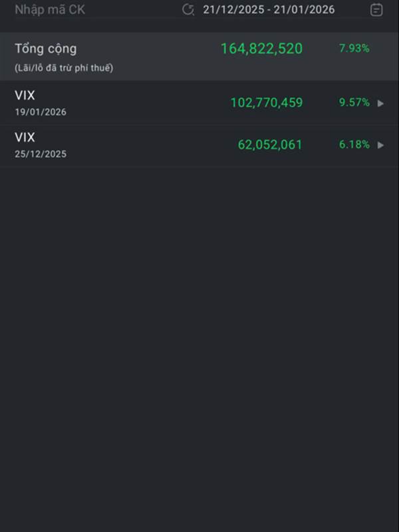Open the calendar date picker icon
Screen dimensions: 399x532
pyautogui.click(x=376, y=10)
